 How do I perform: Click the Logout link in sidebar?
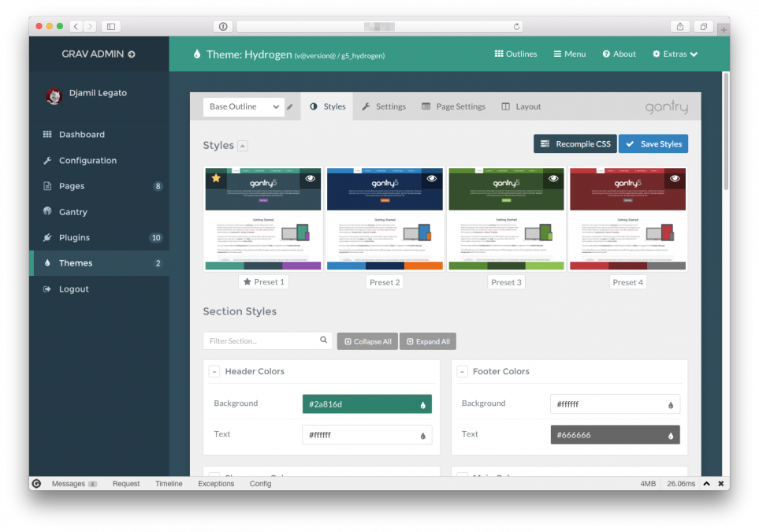[73, 289]
